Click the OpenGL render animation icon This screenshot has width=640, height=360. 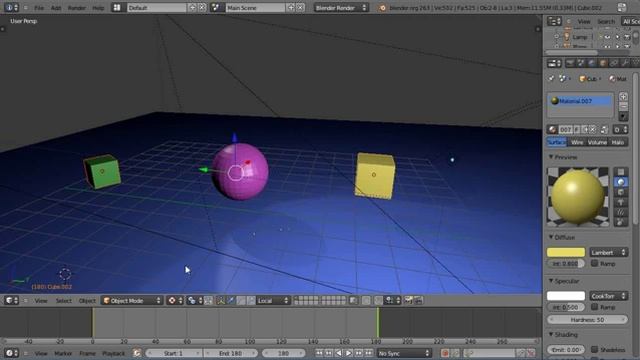[418, 301]
